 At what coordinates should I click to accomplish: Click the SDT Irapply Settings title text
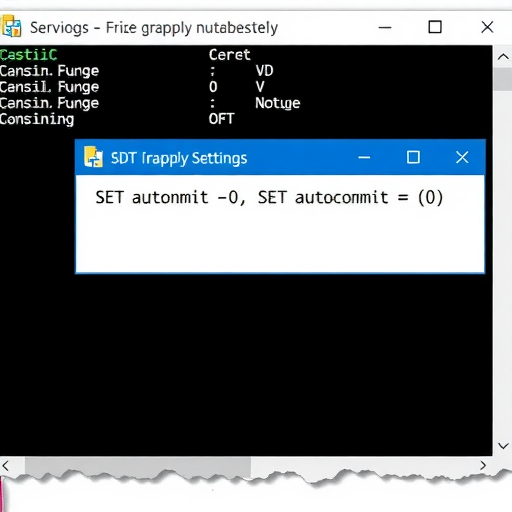(x=179, y=158)
